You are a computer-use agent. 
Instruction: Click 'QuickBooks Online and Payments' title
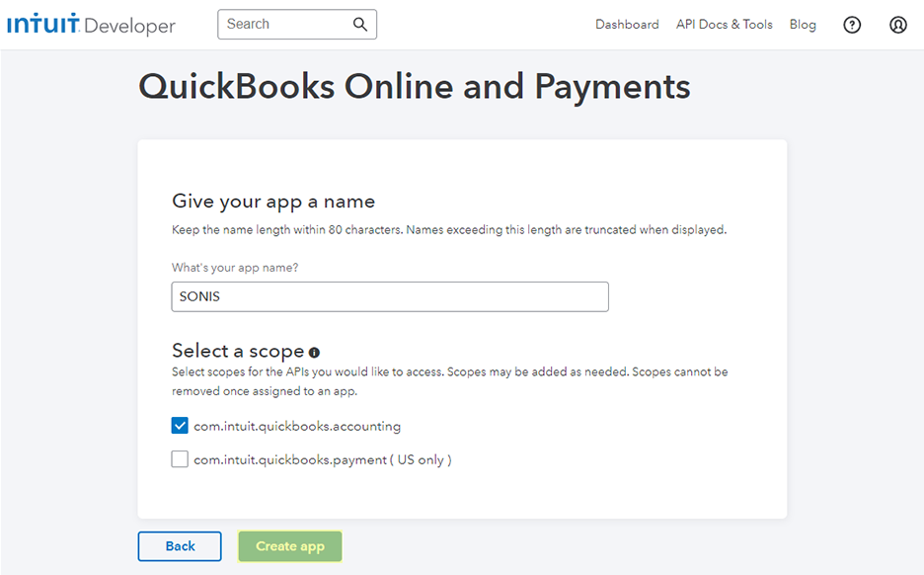click(x=415, y=87)
